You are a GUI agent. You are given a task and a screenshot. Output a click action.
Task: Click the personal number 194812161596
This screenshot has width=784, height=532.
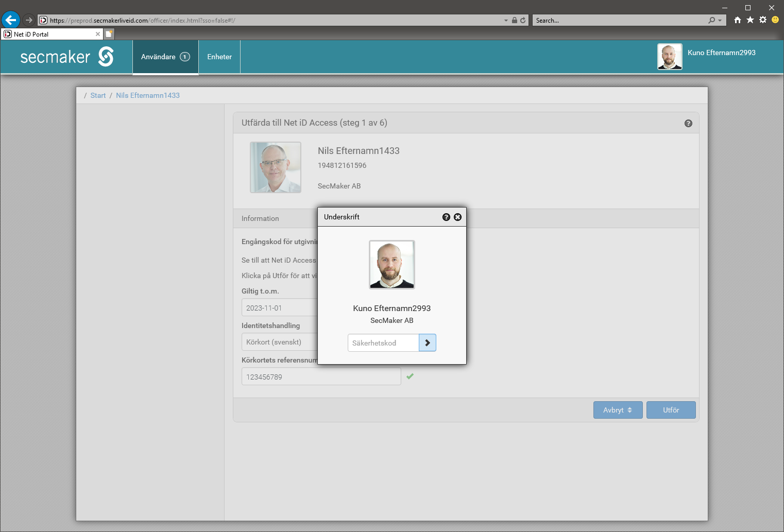[x=342, y=165]
